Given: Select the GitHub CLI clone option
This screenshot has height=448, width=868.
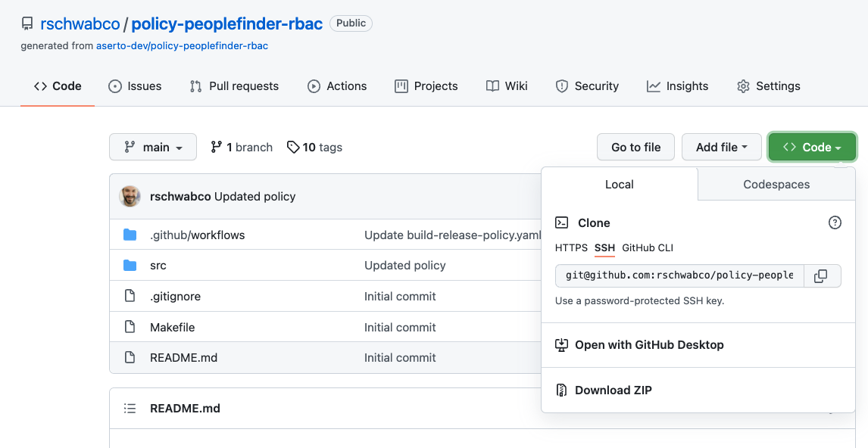Looking at the screenshot, I should 648,248.
